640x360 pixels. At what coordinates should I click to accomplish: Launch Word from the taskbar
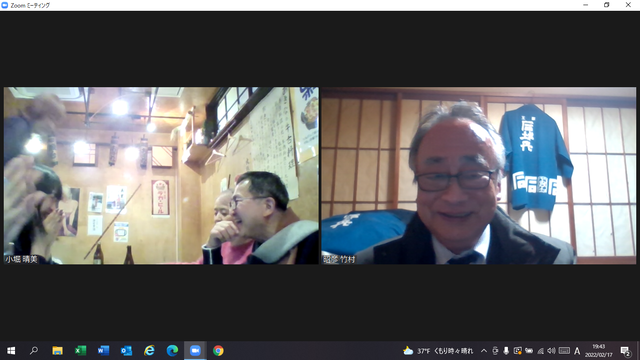[103, 351]
